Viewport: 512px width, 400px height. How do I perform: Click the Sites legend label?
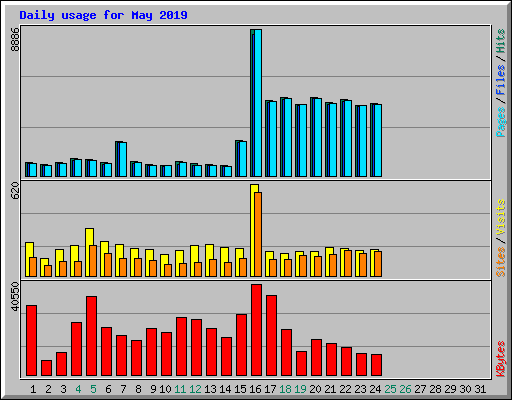point(500,262)
